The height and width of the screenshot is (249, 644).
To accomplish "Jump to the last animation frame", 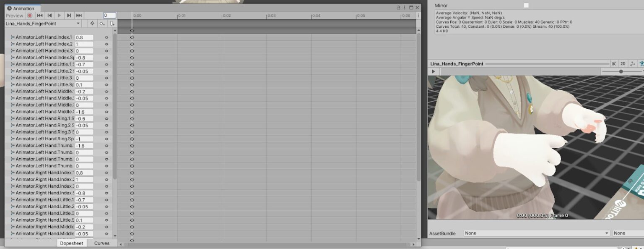I will pyautogui.click(x=79, y=16).
